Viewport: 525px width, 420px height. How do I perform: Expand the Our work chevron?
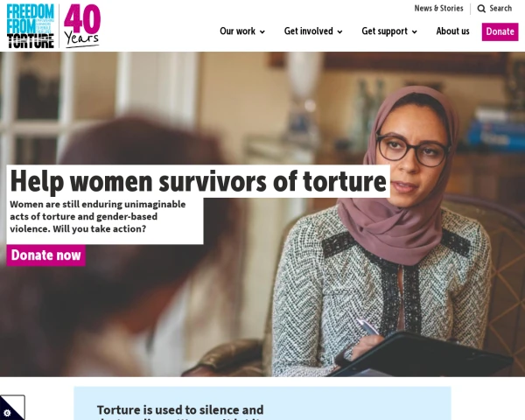coord(262,31)
